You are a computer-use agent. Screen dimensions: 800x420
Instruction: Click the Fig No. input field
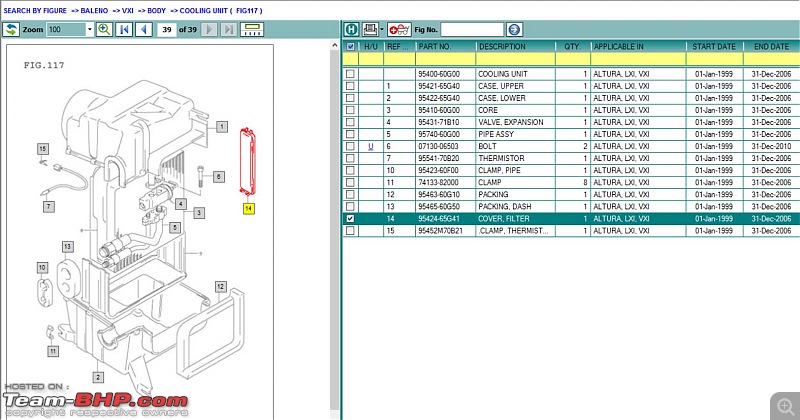pyautogui.click(x=472, y=29)
